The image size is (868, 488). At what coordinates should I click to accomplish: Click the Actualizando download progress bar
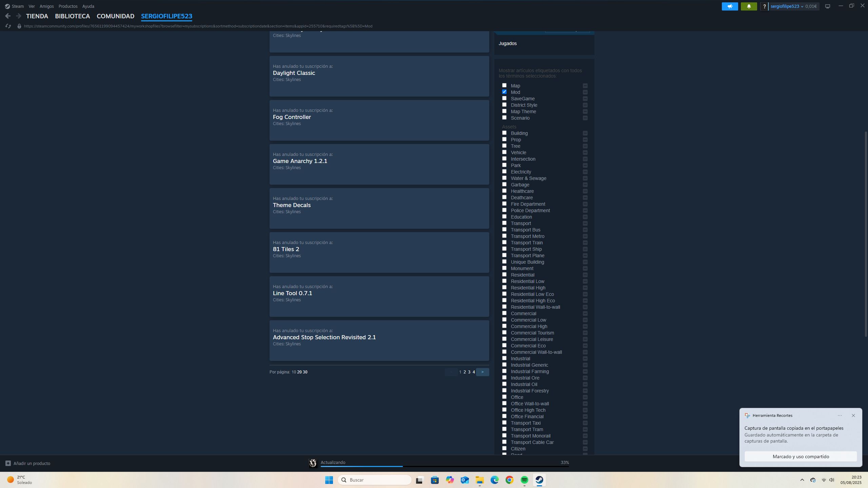[x=444, y=466]
